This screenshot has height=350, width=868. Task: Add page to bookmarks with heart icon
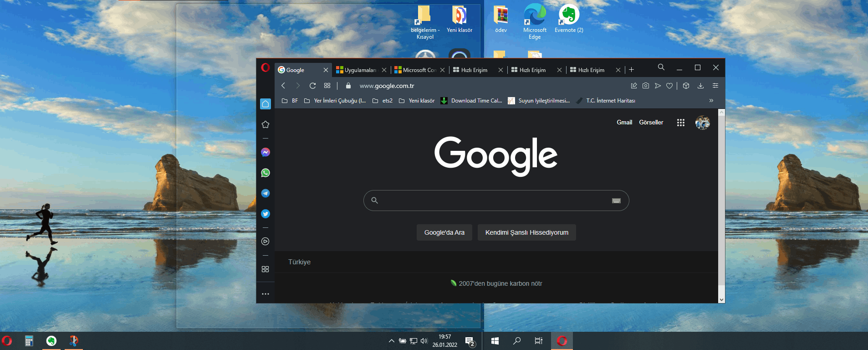click(x=669, y=86)
